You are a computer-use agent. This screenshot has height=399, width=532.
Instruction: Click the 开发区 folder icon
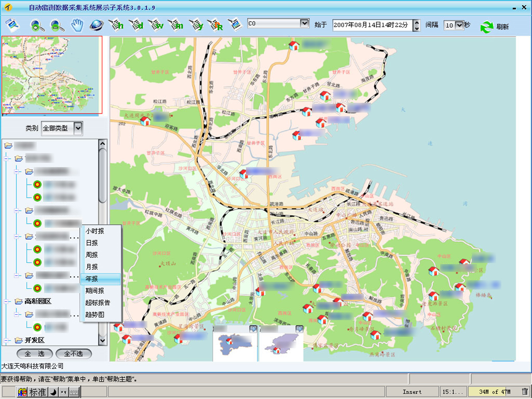19,340
